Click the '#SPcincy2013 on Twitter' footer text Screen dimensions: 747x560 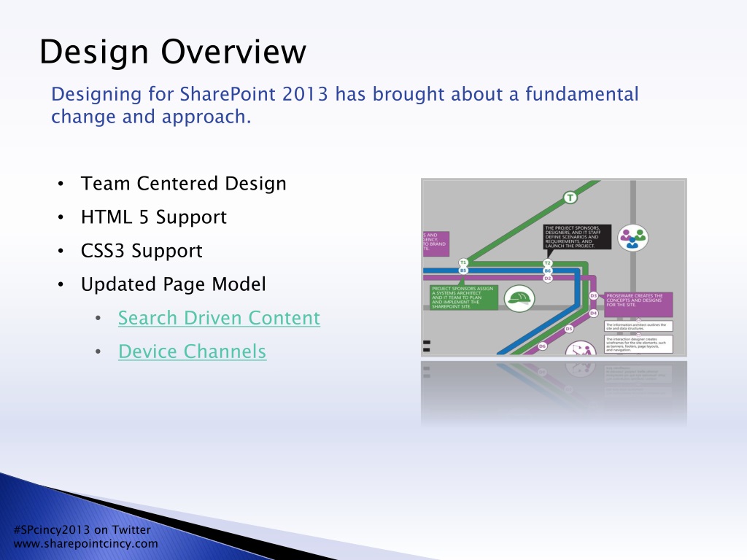pos(82,529)
